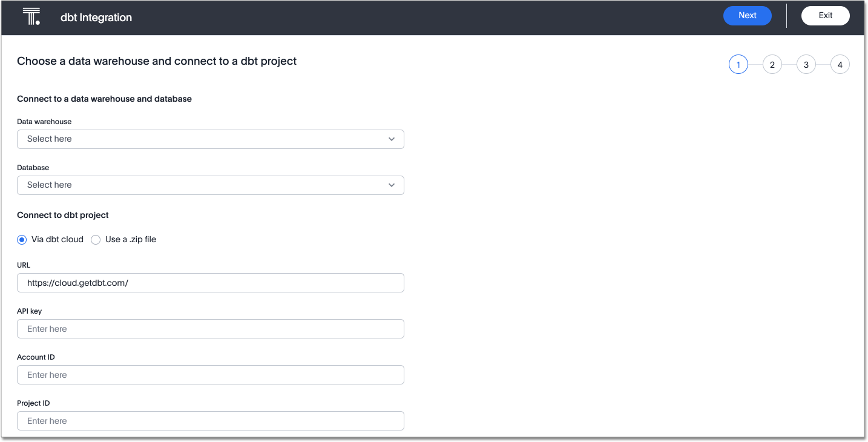Select step 4 circle in the wizard
This screenshot has width=868, height=442.
pyautogui.click(x=840, y=64)
